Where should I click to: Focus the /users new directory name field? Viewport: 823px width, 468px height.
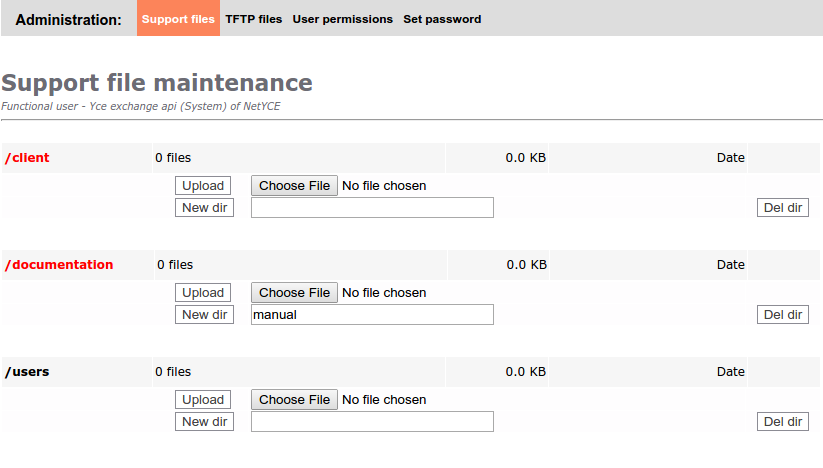pos(372,422)
